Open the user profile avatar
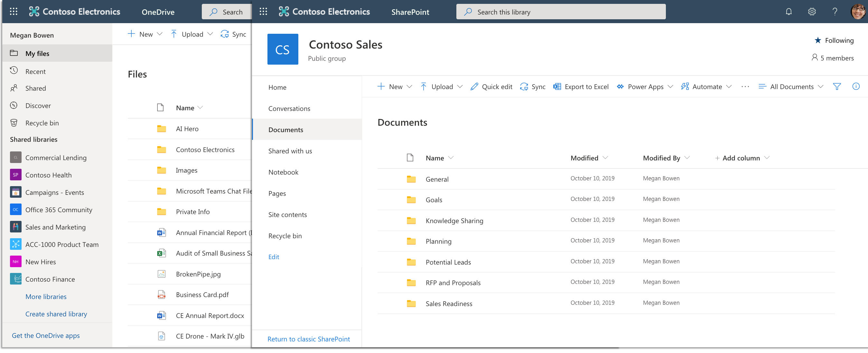 tap(858, 12)
